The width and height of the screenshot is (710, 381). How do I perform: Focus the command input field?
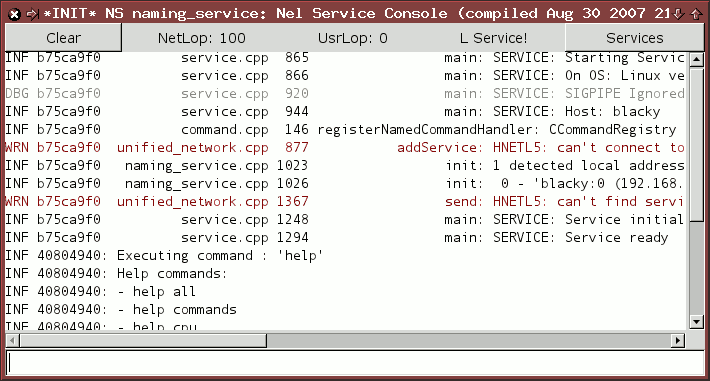point(355,363)
